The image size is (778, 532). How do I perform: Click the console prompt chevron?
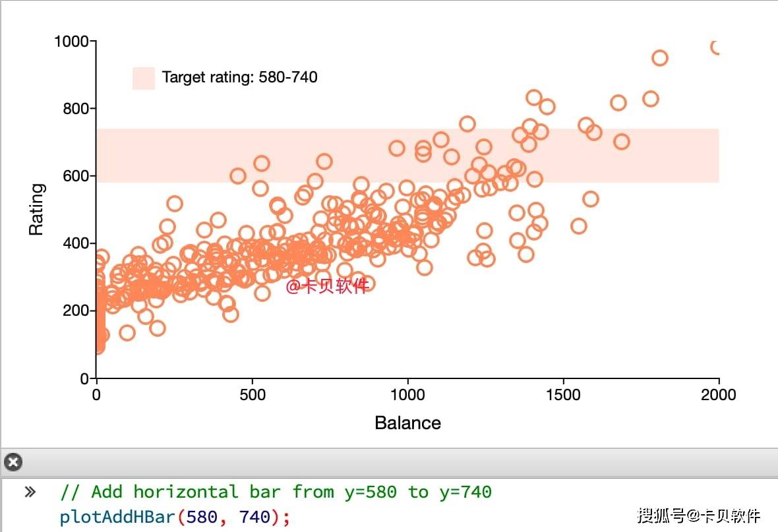tap(30, 492)
